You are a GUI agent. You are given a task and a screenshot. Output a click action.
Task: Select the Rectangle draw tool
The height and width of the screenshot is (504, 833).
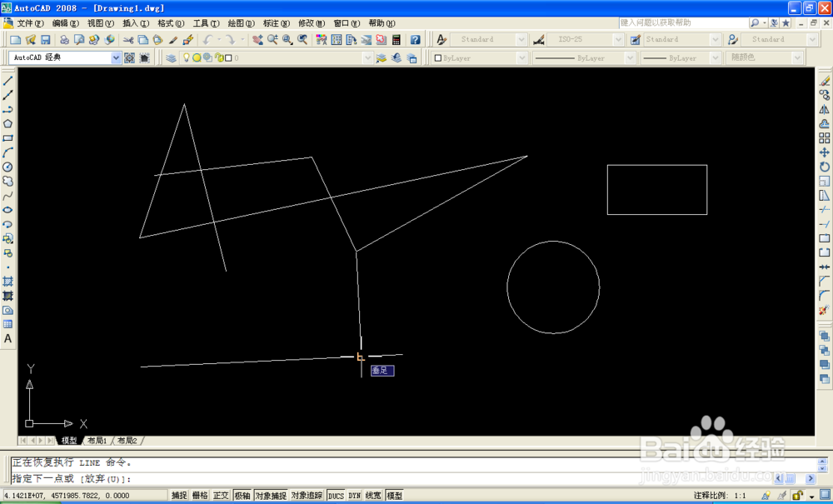[8, 138]
